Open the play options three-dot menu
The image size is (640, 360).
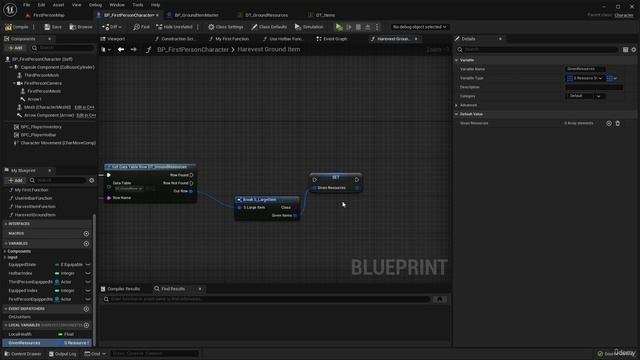click(x=377, y=27)
